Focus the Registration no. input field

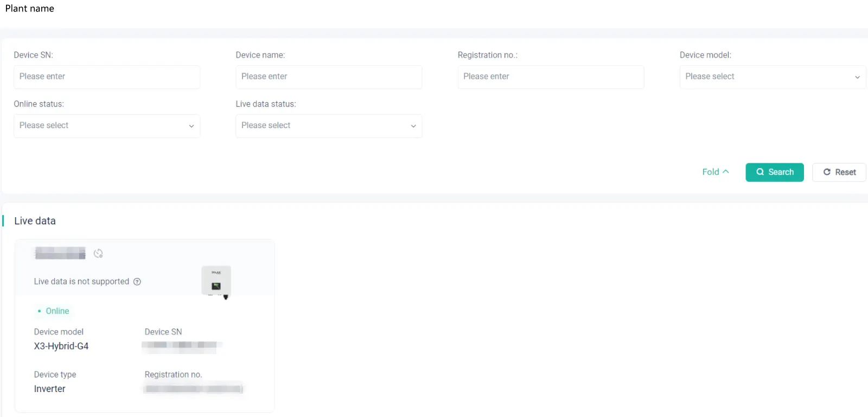(551, 77)
